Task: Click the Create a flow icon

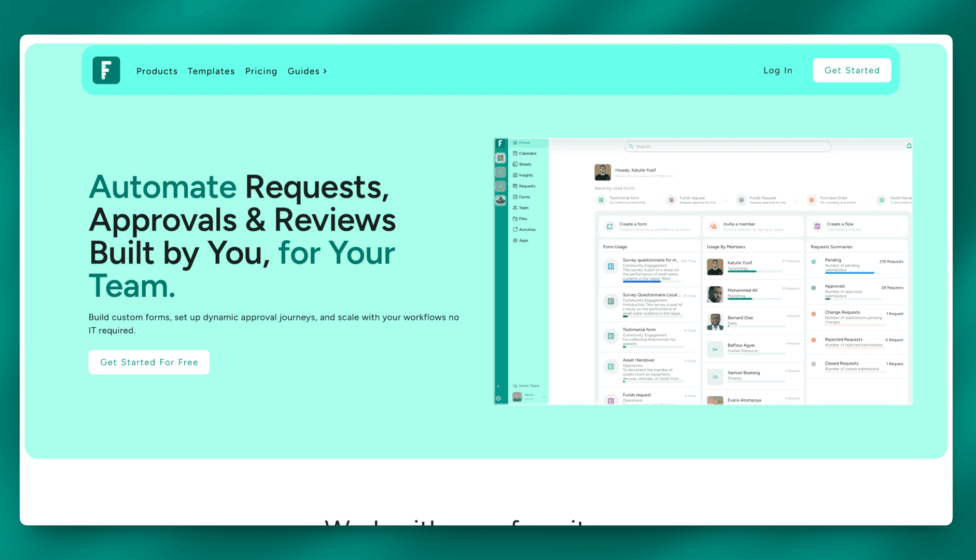Action: click(817, 227)
